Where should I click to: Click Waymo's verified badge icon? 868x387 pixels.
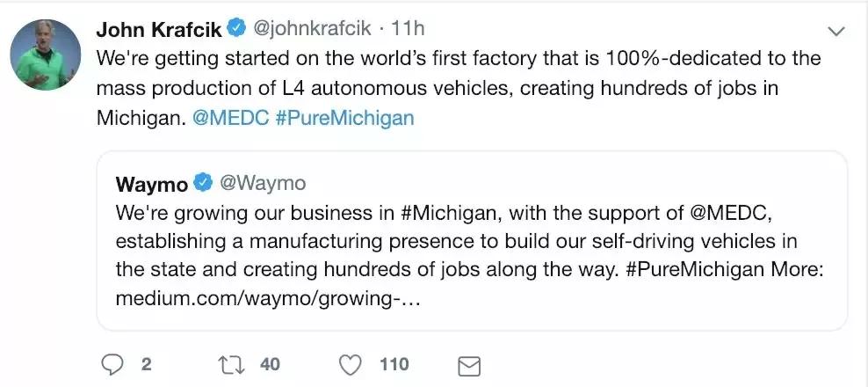click(203, 183)
